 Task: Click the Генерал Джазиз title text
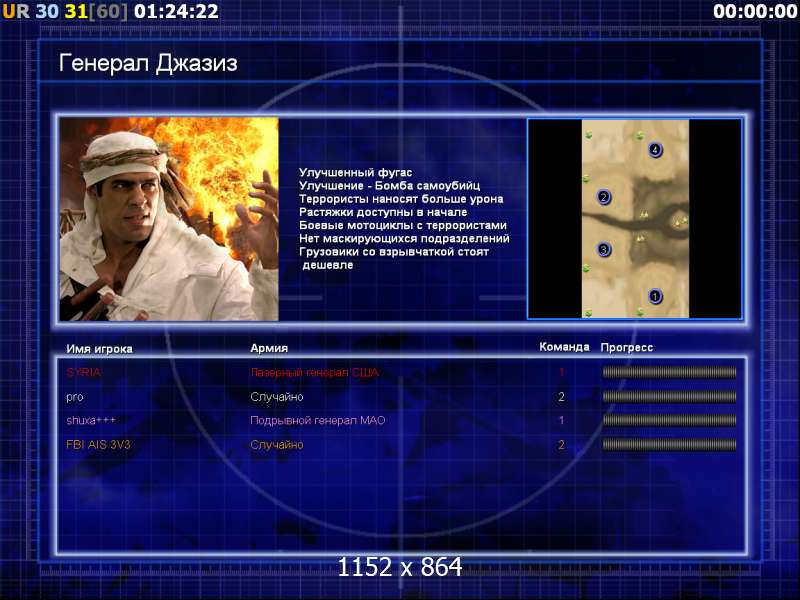[x=148, y=64]
